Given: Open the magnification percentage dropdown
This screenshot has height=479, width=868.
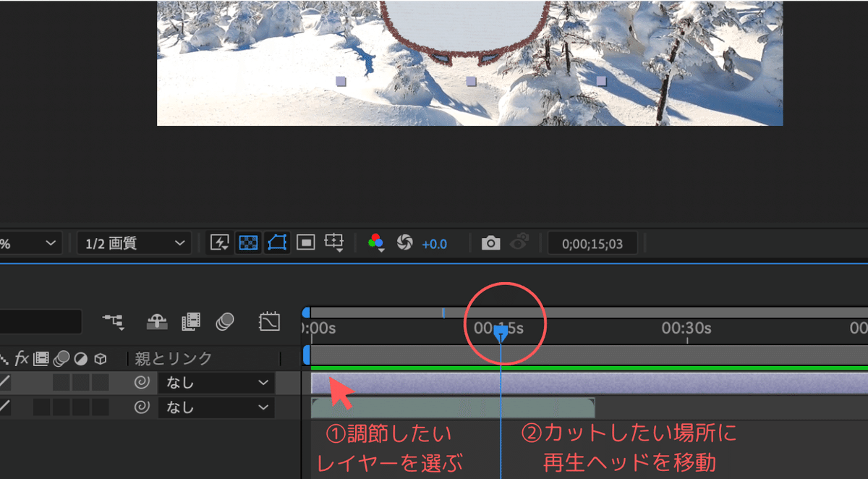Looking at the screenshot, I should point(29,243).
